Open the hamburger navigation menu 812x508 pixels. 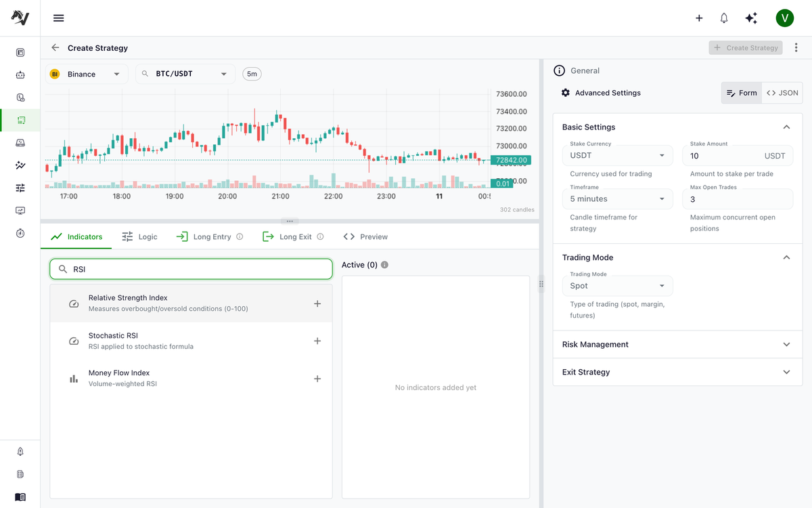59,18
